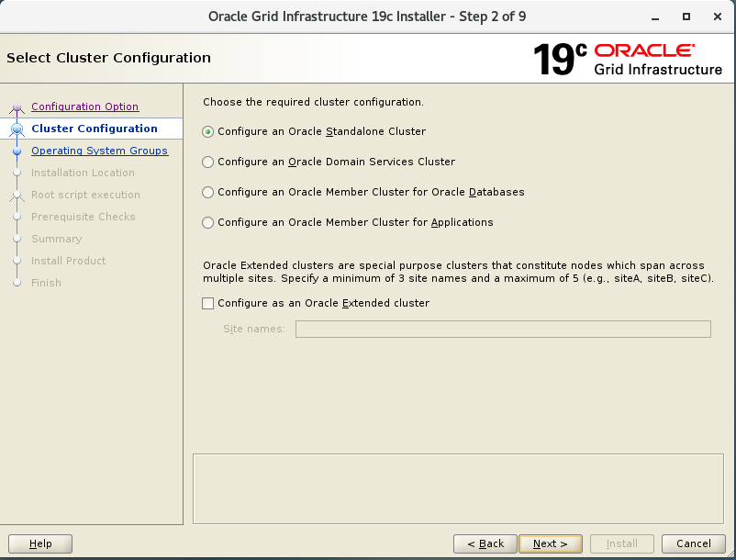Screen dimensions: 736x560
Task: Open the Operating System Groups page link
Action: pyautogui.click(x=101, y=151)
